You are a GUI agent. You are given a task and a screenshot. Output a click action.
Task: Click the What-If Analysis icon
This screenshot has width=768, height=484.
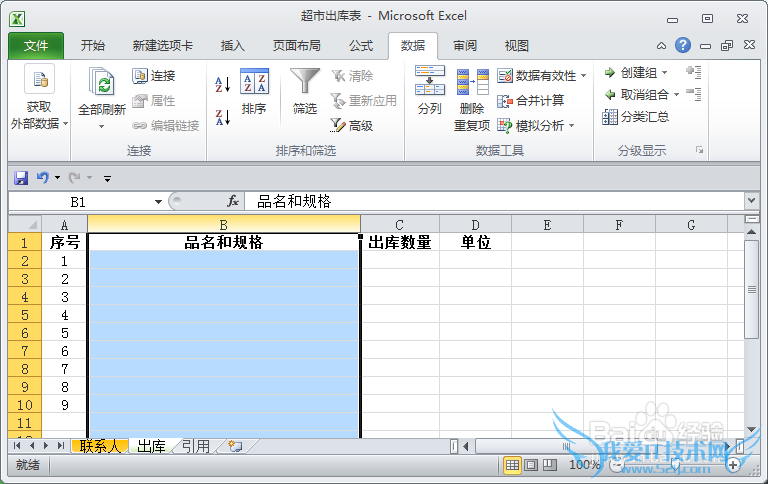click(x=504, y=126)
